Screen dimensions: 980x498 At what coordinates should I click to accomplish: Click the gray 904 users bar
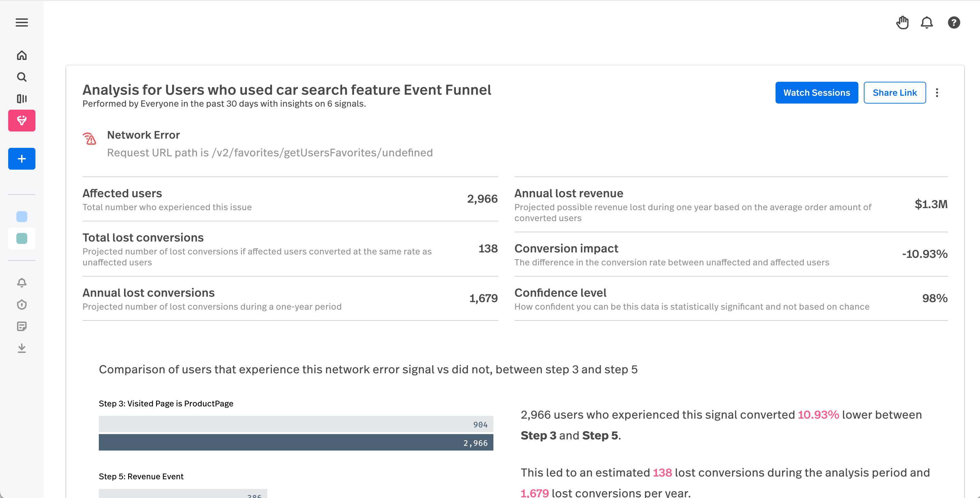(295, 424)
